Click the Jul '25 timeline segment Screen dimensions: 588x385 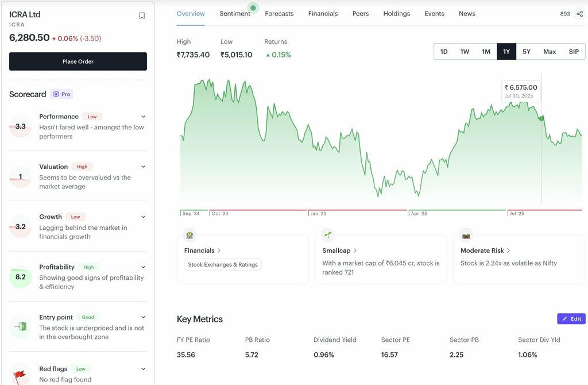click(x=545, y=213)
